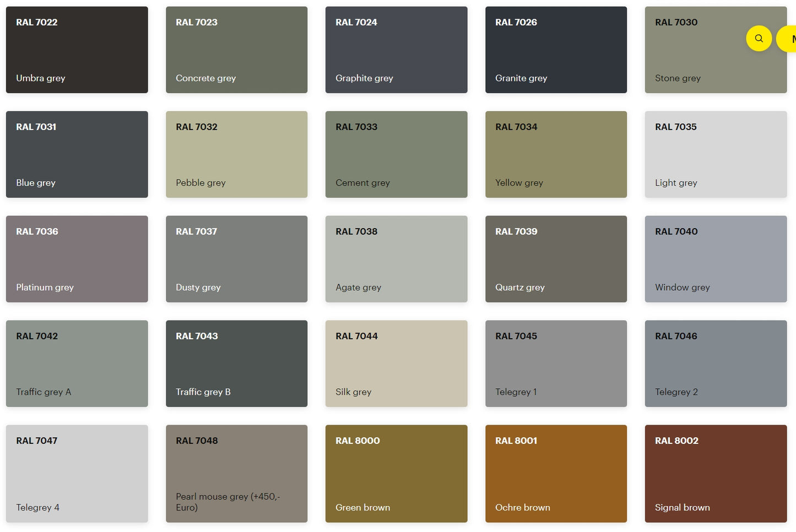The image size is (796, 532).
Task: Pick the RAL 7038 Agate grey color
Action: coord(396,259)
